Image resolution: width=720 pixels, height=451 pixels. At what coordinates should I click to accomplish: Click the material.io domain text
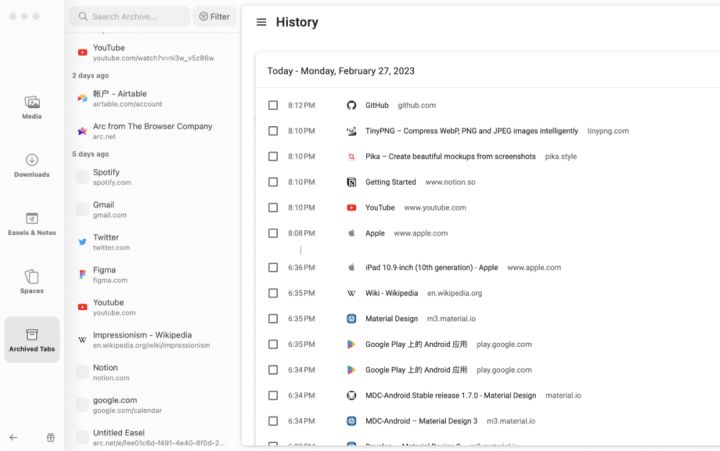click(x=563, y=395)
